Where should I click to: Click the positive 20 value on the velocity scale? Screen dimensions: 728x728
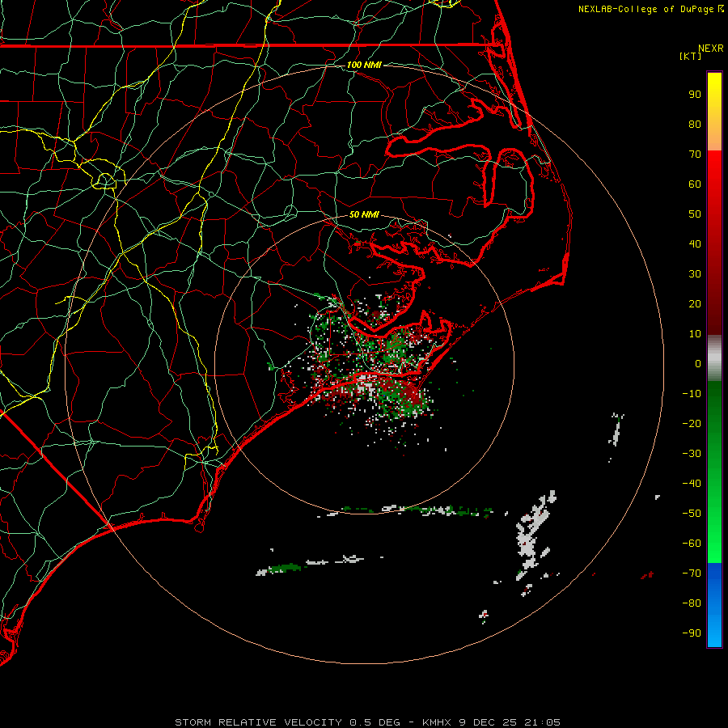coord(695,303)
